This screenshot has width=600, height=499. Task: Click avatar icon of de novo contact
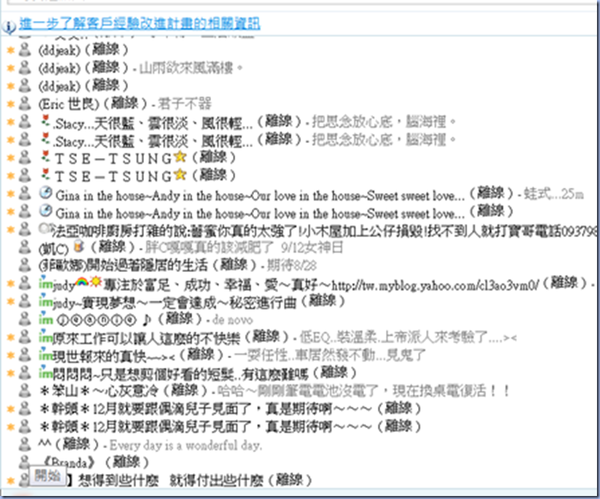(x=25, y=319)
